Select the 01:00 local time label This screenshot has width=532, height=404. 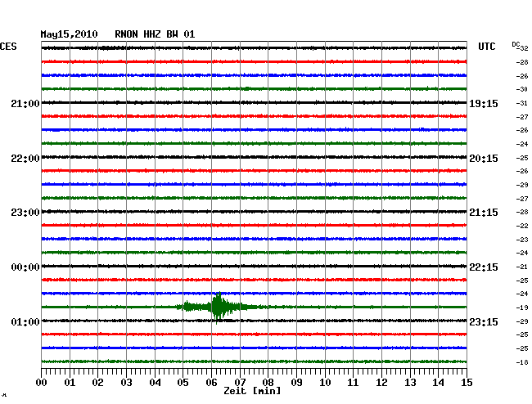point(25,321)
